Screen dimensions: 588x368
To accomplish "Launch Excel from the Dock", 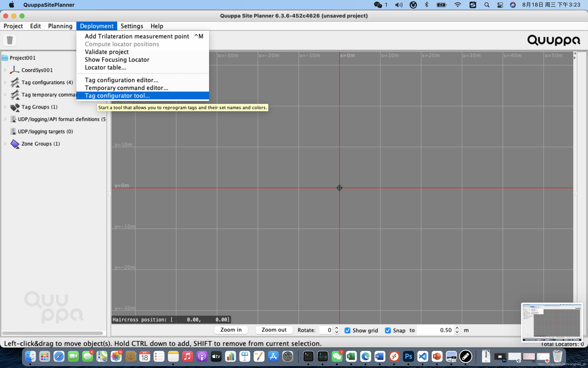I will pos(351,357).
